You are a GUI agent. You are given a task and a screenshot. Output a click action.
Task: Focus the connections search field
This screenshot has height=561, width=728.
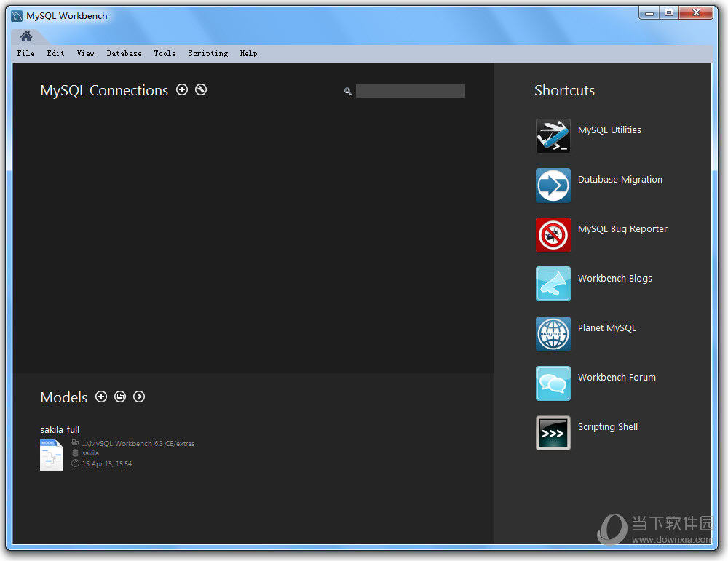click(411, 91)
